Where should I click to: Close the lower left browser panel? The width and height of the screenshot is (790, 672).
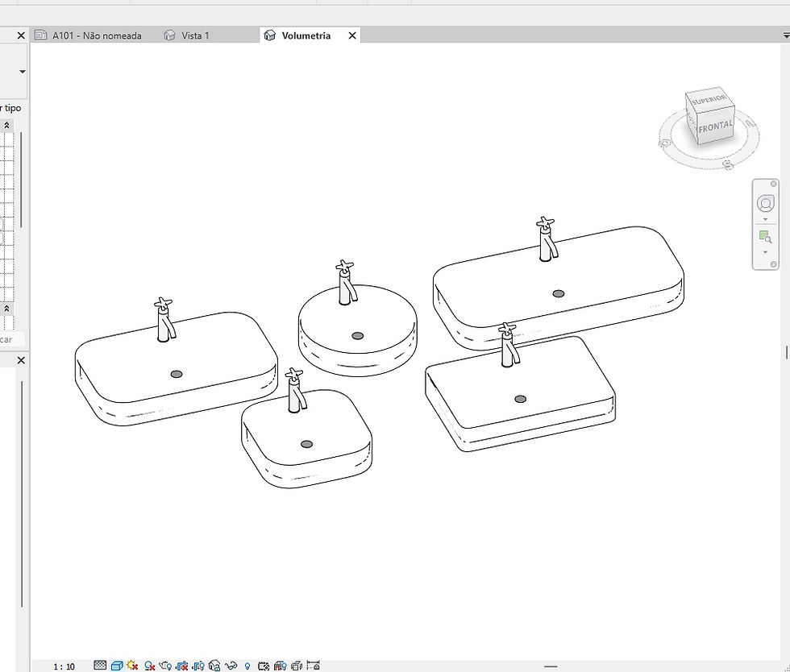[x=21, y=360]
